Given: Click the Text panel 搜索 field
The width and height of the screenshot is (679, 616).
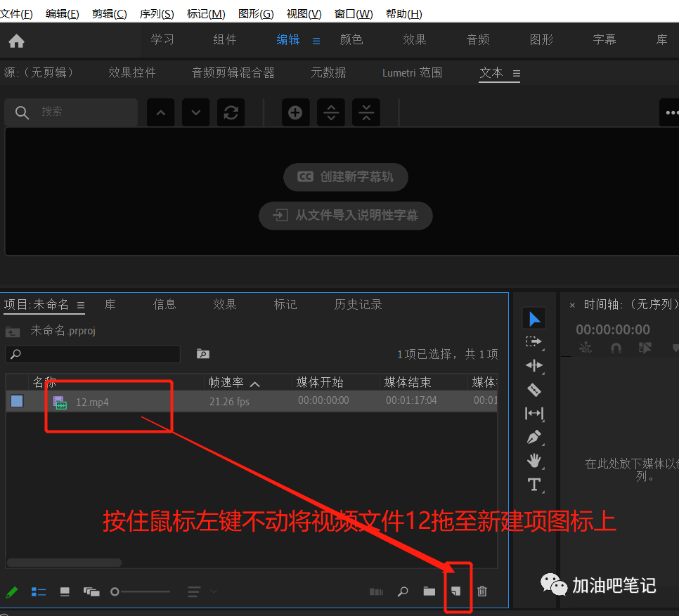Looking at the screenshot, I should (x=71, y=112).
